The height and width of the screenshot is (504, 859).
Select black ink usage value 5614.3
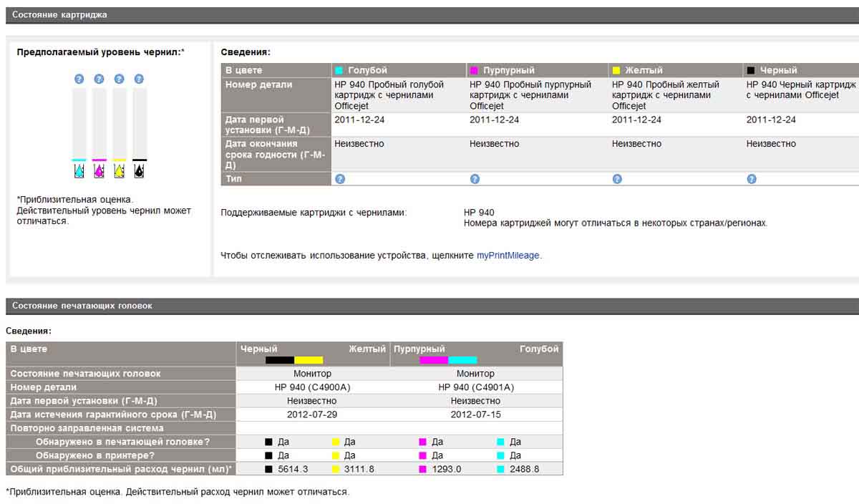292,469
